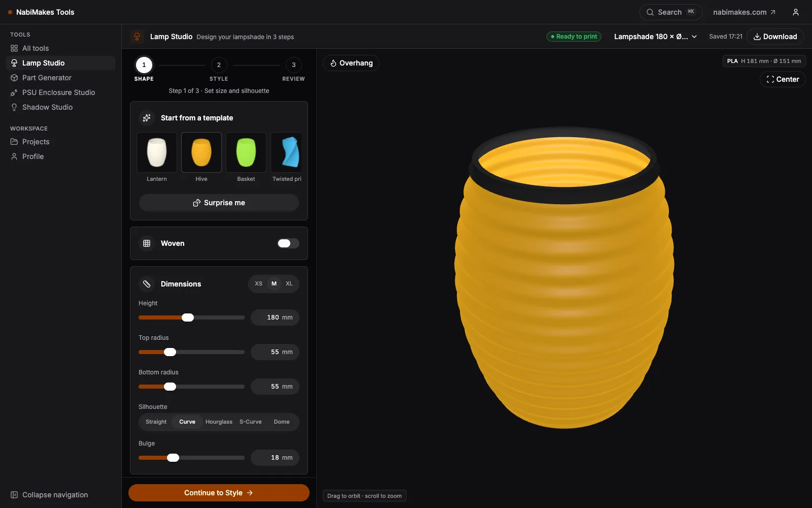Open Profile person icon in sidebar
Viewport: 812px width, 508px height.
(x=14, y=156)
